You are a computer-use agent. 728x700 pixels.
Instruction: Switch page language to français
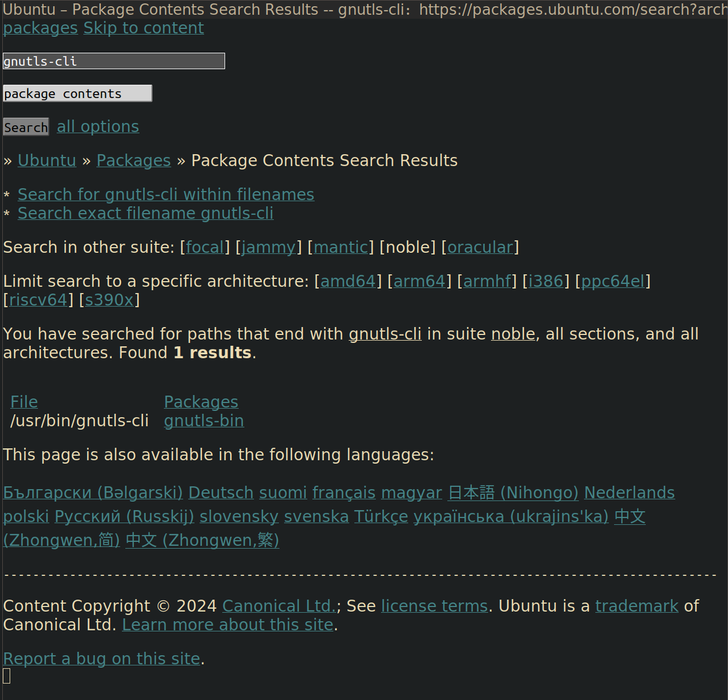344,492
